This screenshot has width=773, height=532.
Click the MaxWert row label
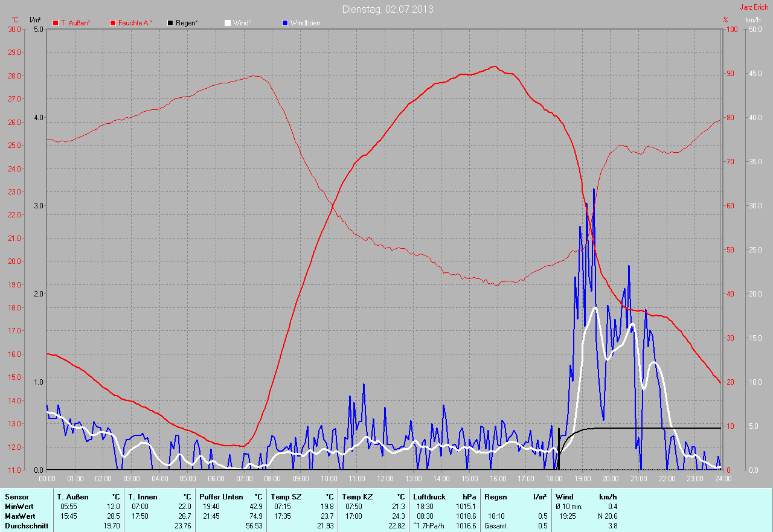pos(19,516)
